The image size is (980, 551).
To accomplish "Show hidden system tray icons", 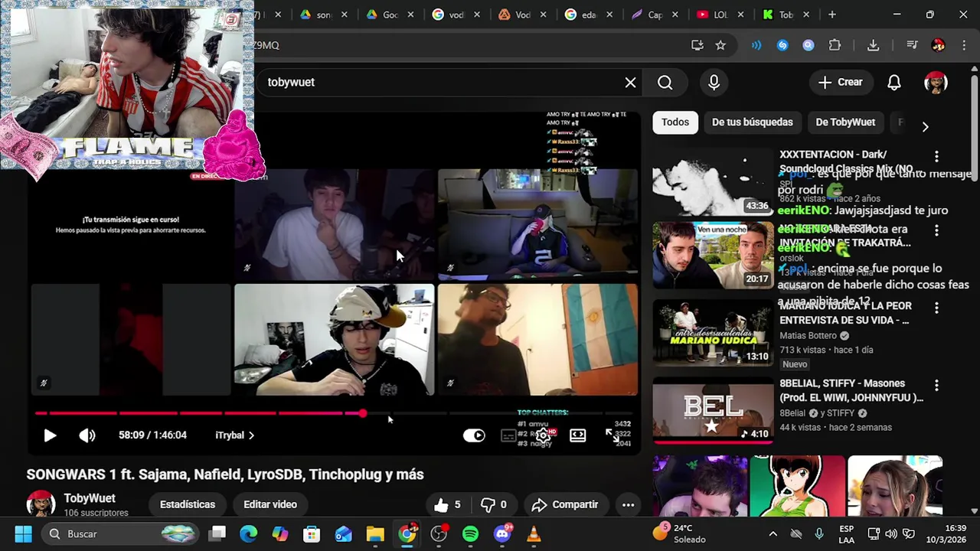I will click(773, 534).
